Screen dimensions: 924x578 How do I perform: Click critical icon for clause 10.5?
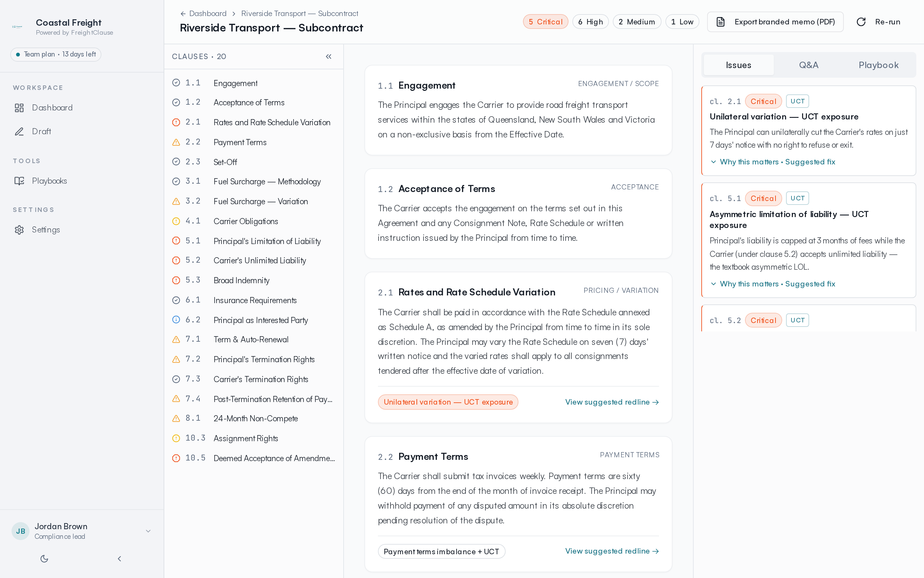click(176, 458)
